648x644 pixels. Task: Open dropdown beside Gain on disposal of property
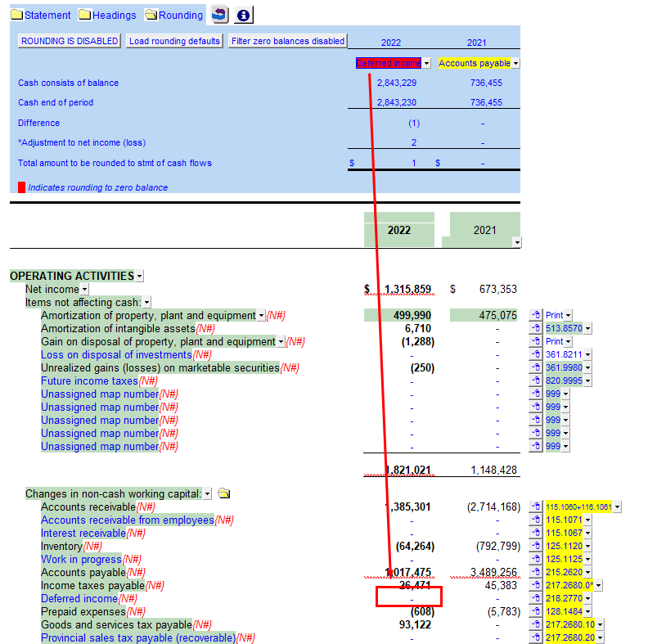(x=281, y=342)
